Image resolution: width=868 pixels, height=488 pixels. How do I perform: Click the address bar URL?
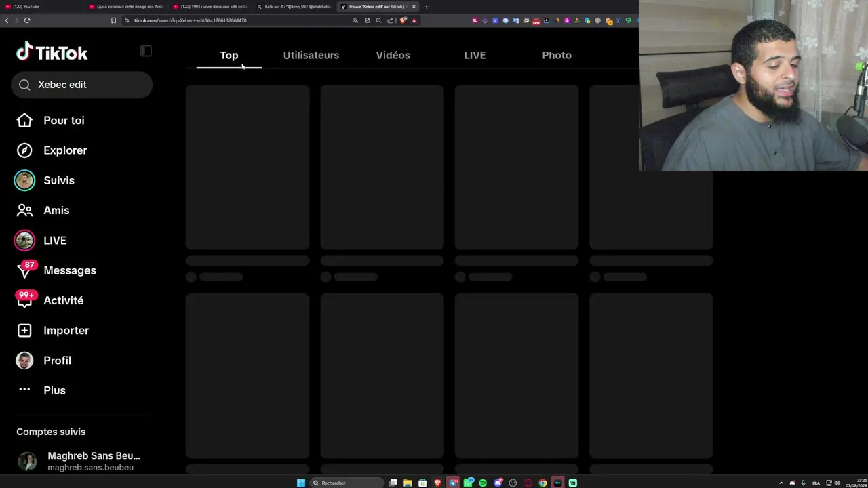190,20
